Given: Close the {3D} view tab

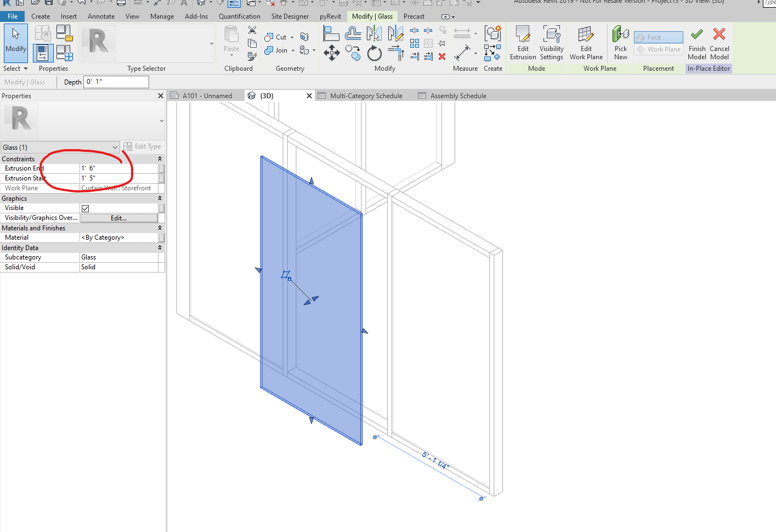Looking at the screenshot, I should tap(309, 95).
